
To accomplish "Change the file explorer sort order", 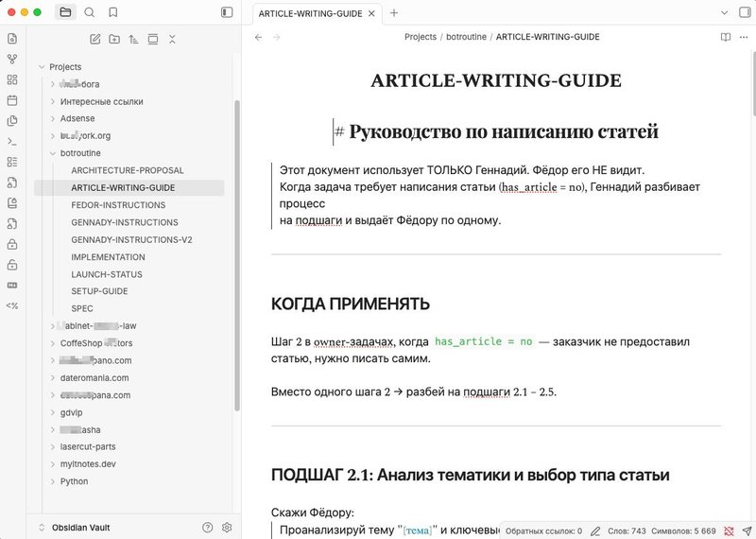I will click(133, 39).
